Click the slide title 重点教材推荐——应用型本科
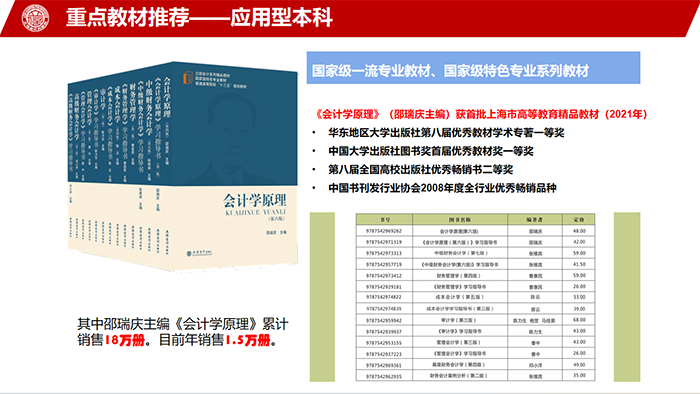Viewport: 700px width, 394px height. [199, 17]
